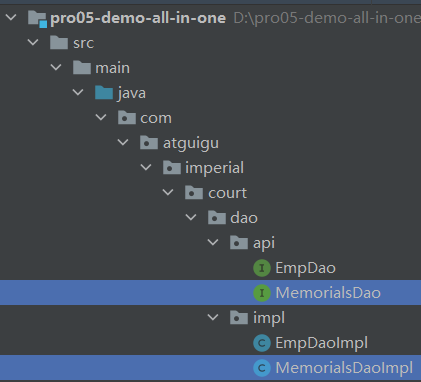This screenshot has width=421, height=382.
Task: Collapse the main folder chevron
Action: point(56,67)
